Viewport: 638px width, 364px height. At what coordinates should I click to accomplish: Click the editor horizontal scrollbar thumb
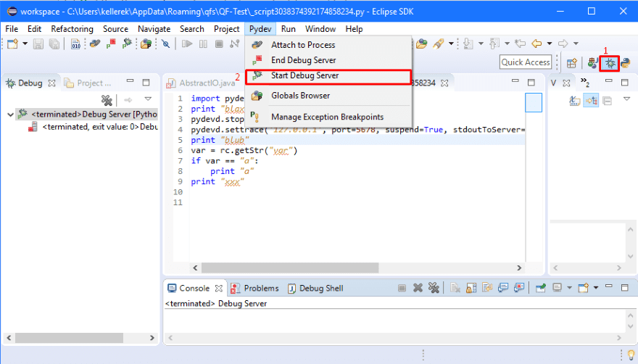point(290,268)
